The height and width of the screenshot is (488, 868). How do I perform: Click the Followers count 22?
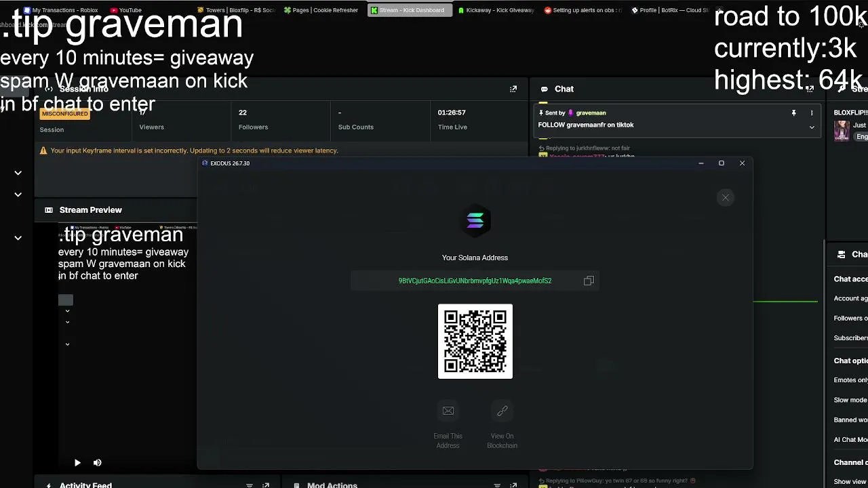pos(243,113)
